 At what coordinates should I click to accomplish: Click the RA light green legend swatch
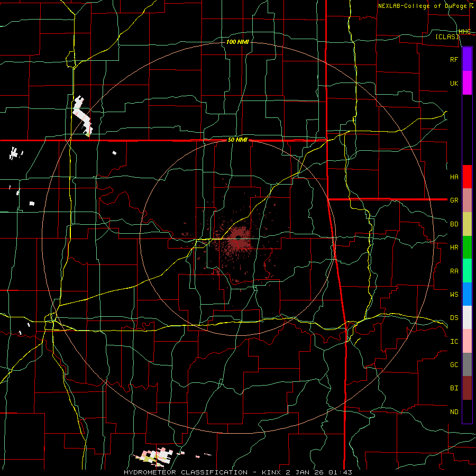467,271
